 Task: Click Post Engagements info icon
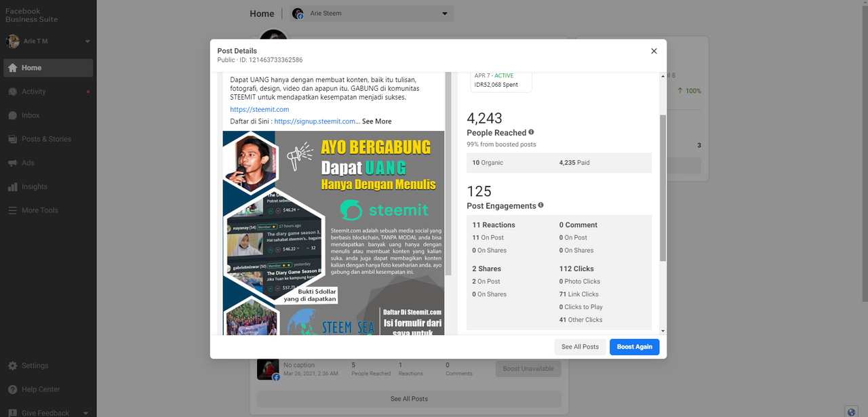tap(540, 205)
